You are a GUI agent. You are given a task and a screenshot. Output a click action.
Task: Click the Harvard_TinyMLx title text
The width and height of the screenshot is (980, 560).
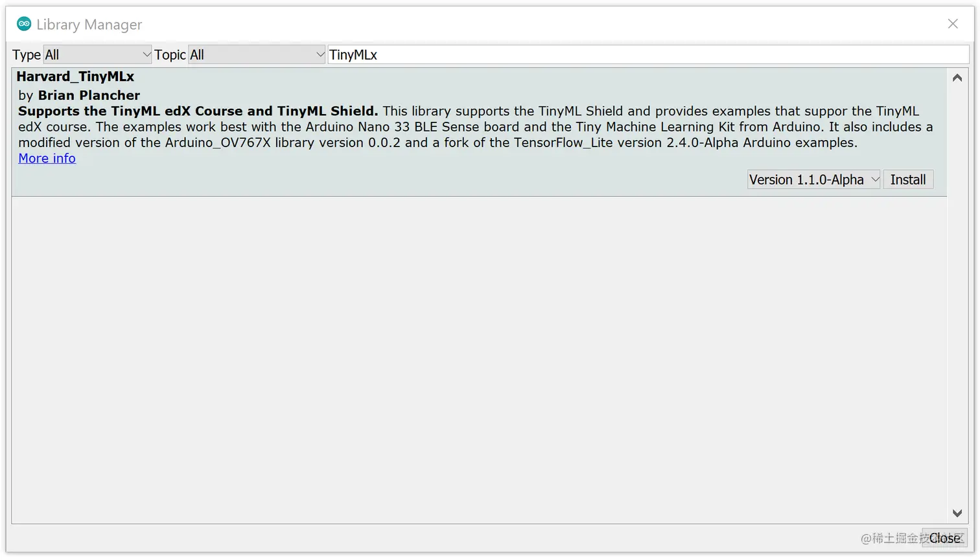75,76
